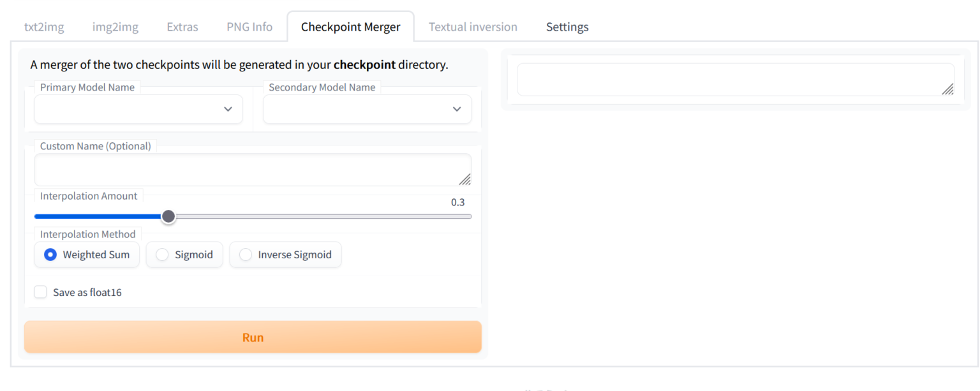Go to the Extras tab

pyautogui.click(x=182, y=27)
